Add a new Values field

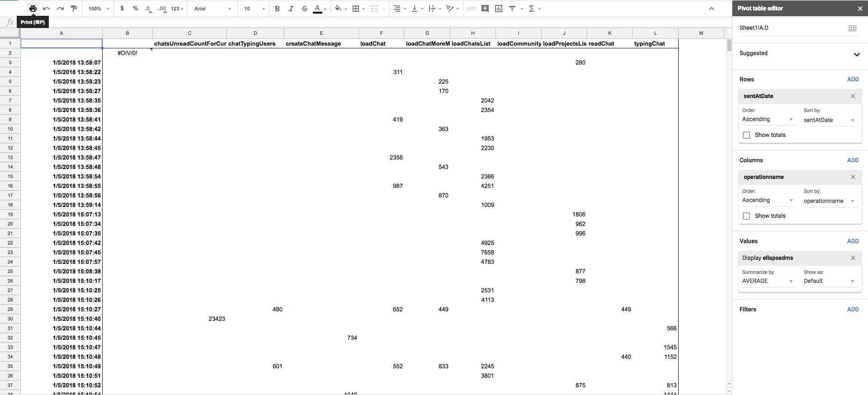point(853,241)
